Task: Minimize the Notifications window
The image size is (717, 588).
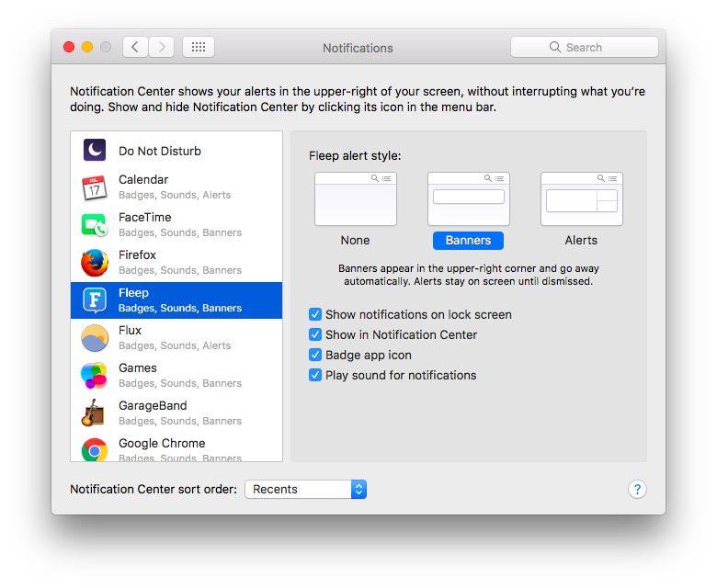Action: (87, 47)
